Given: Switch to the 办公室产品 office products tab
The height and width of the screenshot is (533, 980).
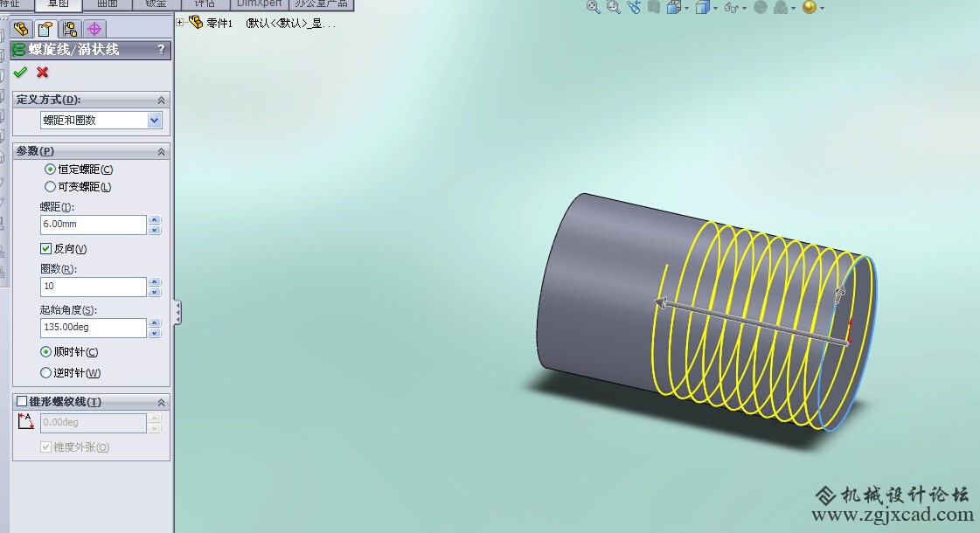Looking at the screenshot, I should click(x=321, y=4).
